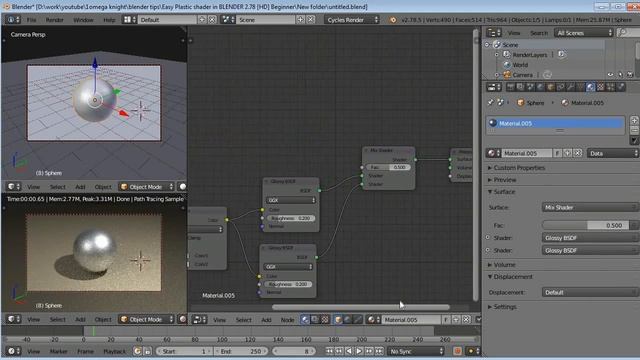Click Fac slider in Surface panel
This screenshot has height=360, width=640.
point(586,225)
